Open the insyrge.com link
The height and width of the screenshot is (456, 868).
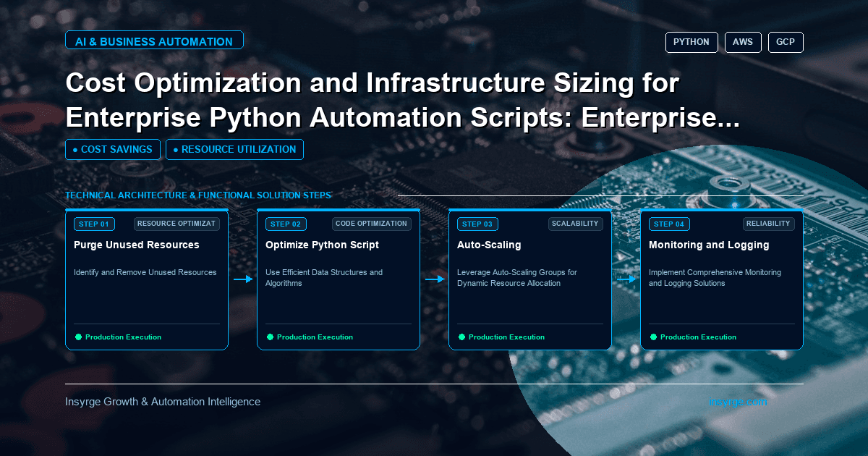click(738, 402)
